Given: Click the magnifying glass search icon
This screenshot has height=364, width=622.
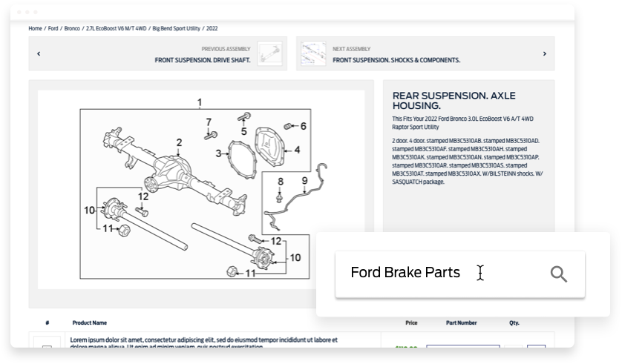Looking at the screenshot, I should (558, 274).
